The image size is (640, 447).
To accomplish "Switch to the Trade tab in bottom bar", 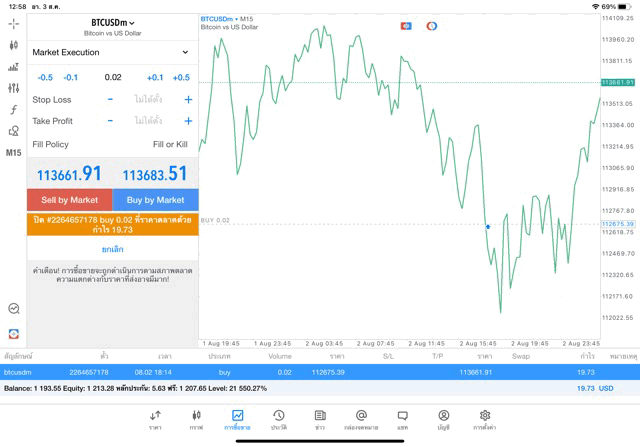I will [237, 419].
